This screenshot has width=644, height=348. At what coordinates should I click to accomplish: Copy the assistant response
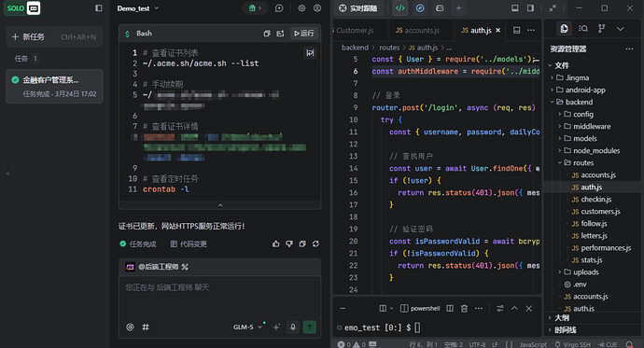[x=302, y=244]
